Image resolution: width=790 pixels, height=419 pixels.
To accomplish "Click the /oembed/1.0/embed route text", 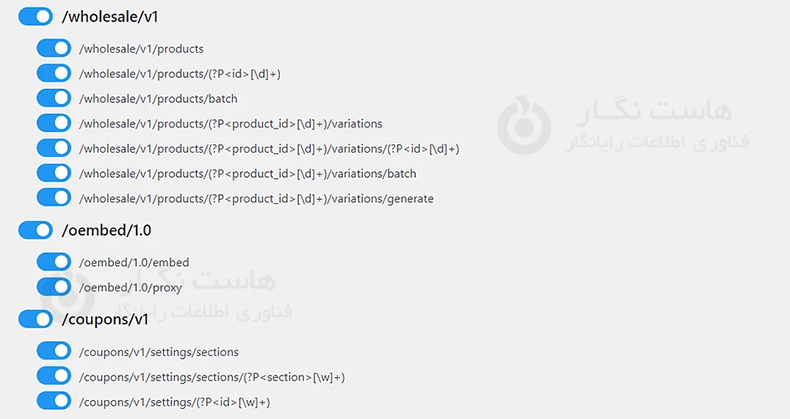I will coord(134,262).
